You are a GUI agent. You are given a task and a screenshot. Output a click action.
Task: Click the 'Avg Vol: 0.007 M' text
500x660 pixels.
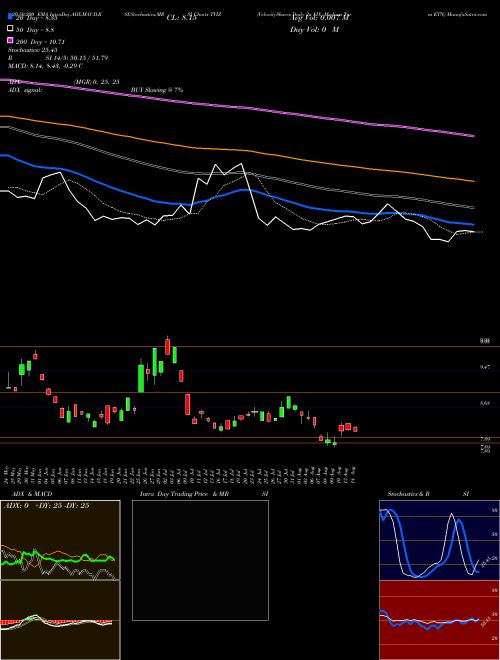[x=320, y=18]
